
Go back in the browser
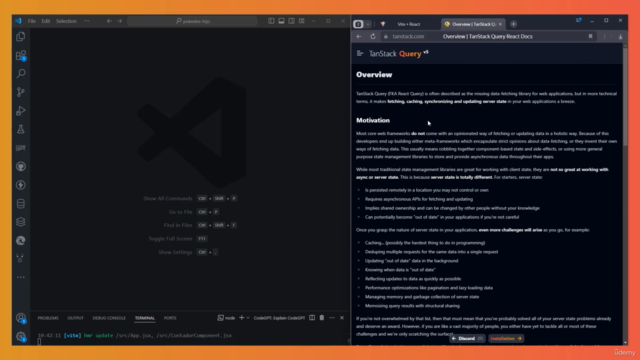[x=359, y=36]
